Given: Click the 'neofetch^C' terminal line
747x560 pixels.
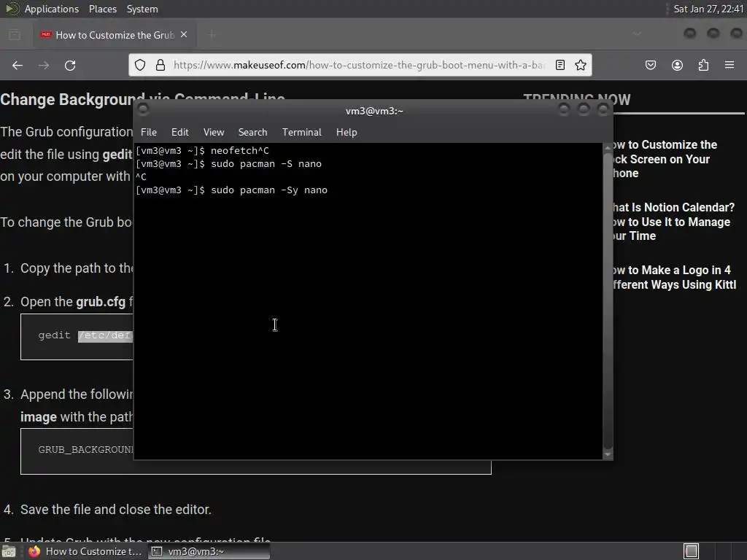Looking at the screenshot, I should [203, 150].
